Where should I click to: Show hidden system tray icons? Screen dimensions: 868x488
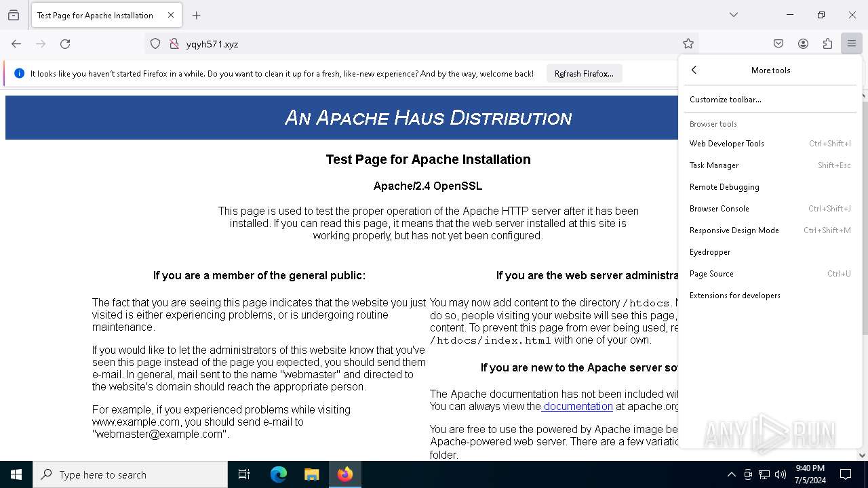[731, 474]
